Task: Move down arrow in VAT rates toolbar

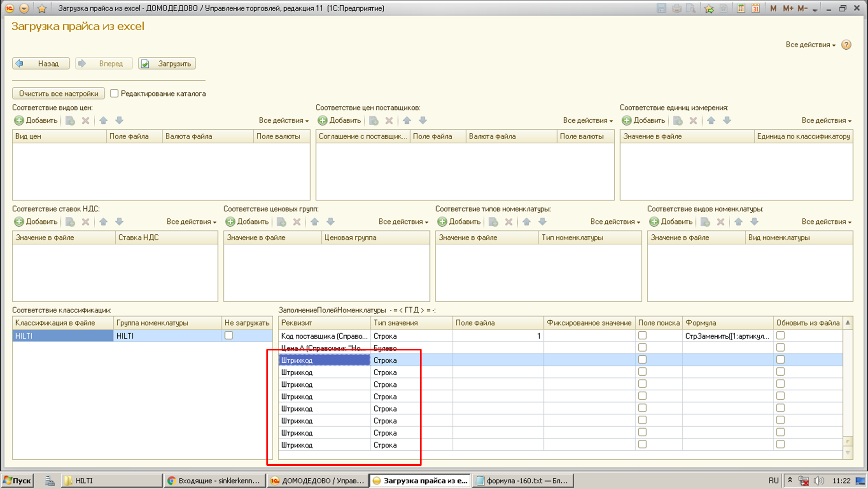Action: point(119,222)
